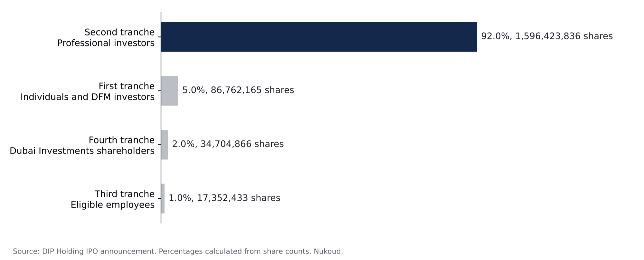Click the Fourth tranche axis label
Screen dimensions: 644x260
(122, 140)
